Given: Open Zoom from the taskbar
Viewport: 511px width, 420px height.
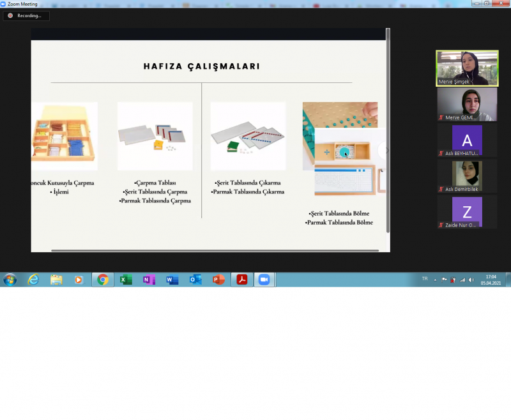Looking at the screenshot, I should tap(264, 280).
